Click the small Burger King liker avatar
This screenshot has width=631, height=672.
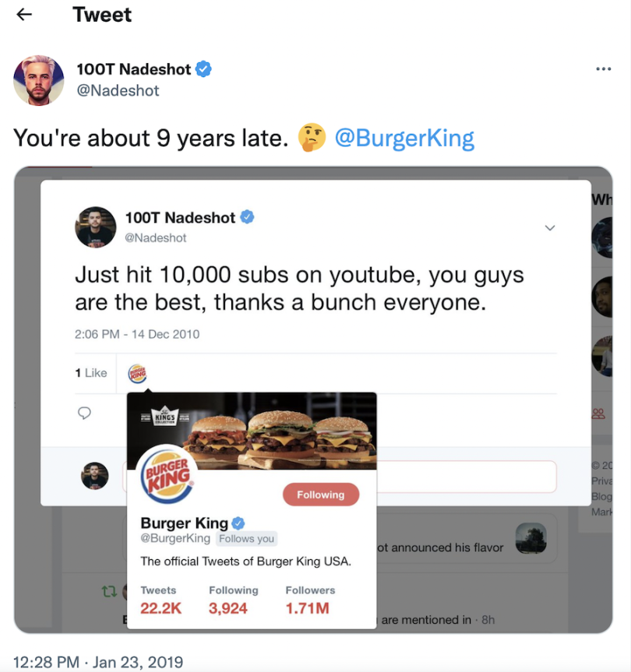click(x=137, y=374)
